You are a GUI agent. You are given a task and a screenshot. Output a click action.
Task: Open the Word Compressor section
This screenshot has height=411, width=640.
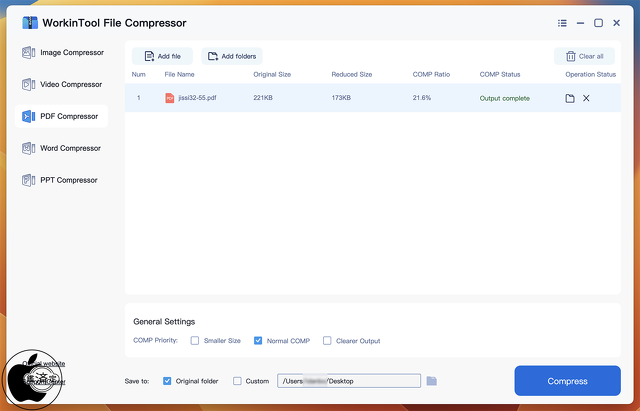click(x=62, y=148)
